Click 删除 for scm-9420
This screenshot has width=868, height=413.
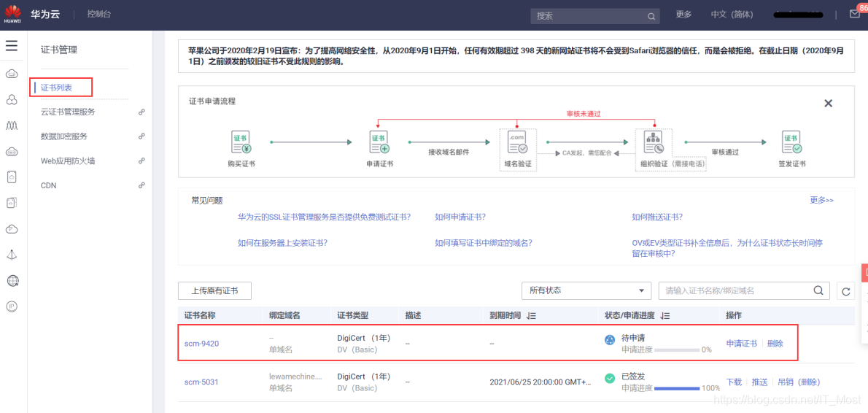click(x=775, y=343)
